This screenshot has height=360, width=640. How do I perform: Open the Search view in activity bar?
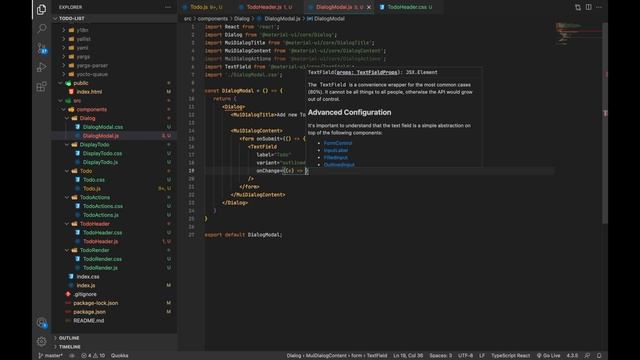(x=41, y=29)
